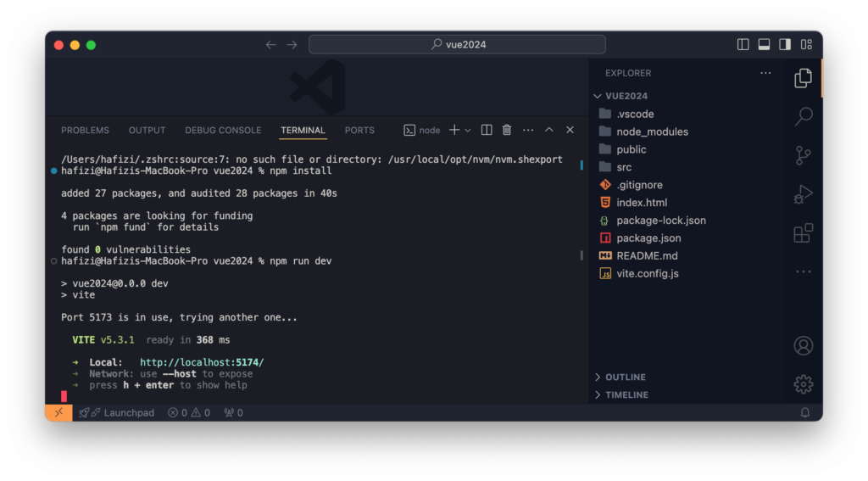Click the notifications bell in status bar
Viewport: 868px width, 481px height.
pos(805,413)
